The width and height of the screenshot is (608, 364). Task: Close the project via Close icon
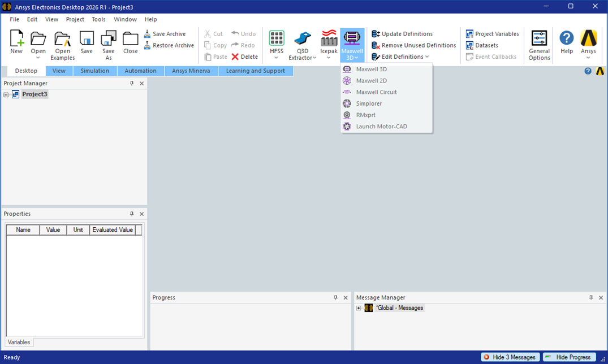130,41
